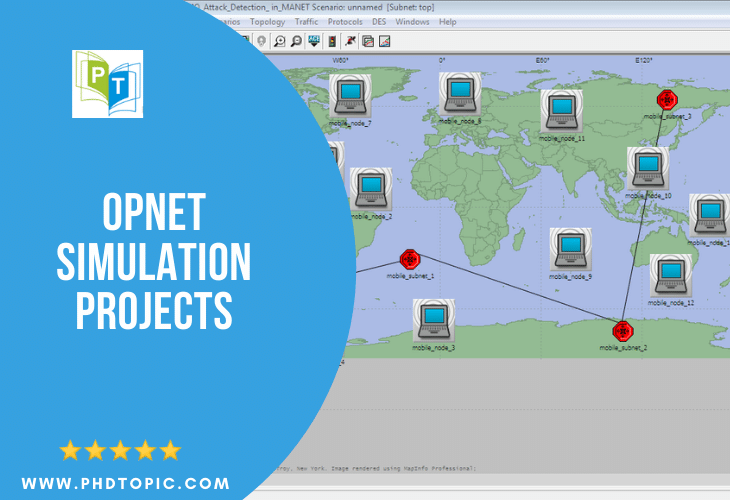Open the www.phdtopic.com website link
Viewport: 730px width, 500px height.
coord(126,483)
